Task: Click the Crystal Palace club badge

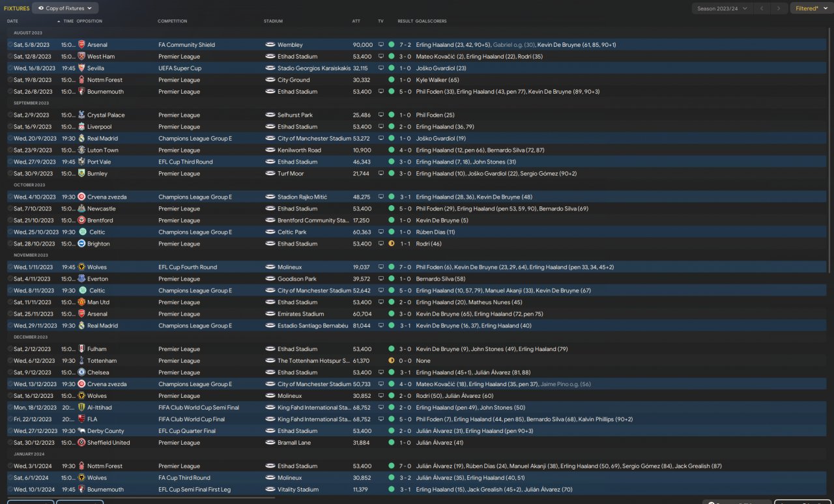Action: (81, 115)
